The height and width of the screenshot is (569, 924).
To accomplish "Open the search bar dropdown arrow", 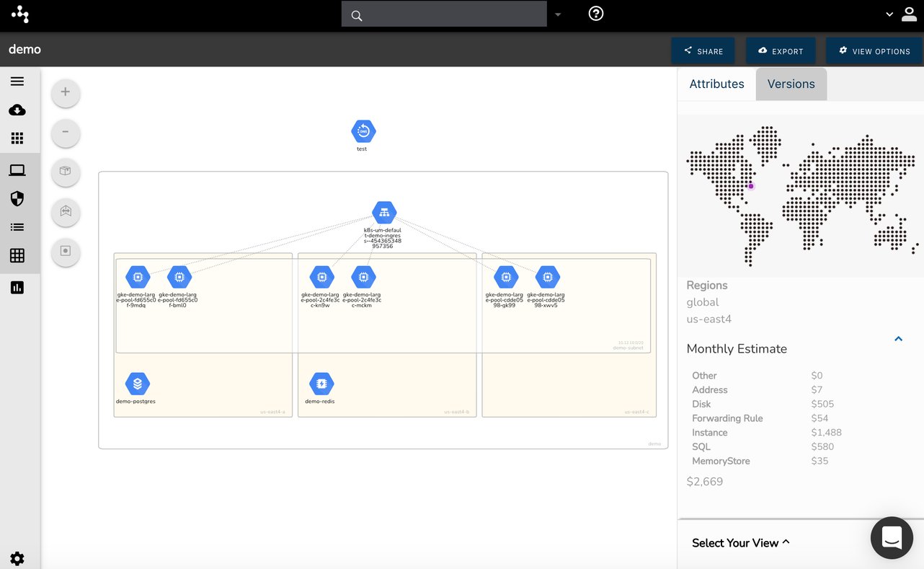I will [x=558, y=14].
